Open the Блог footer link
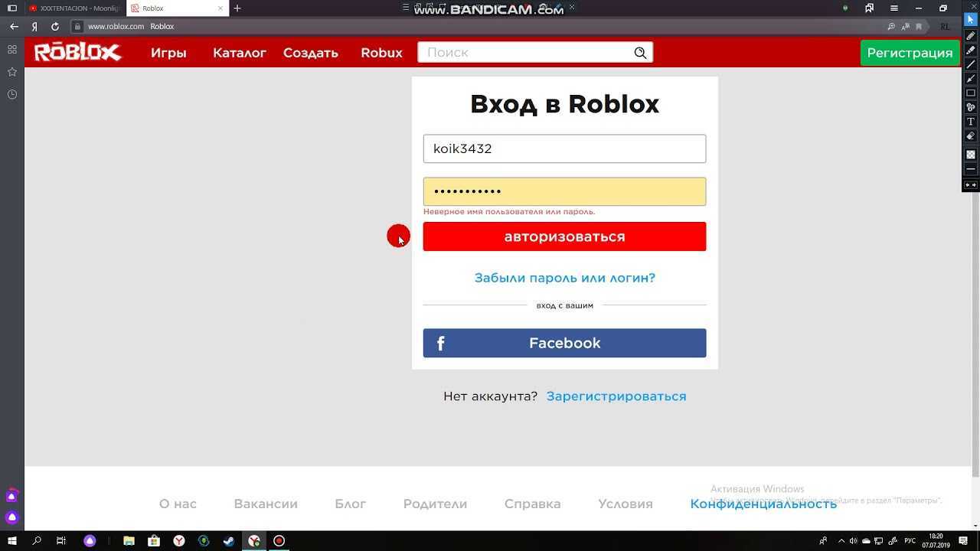This screenshot has height=551, width=980. [x=351, y=504]
